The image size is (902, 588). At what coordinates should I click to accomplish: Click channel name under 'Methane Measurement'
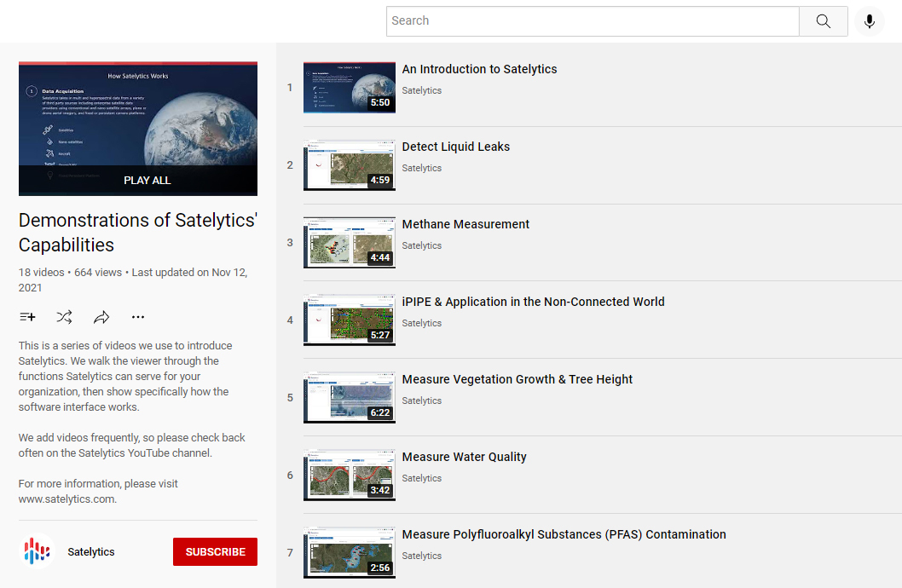coord(422,245)
